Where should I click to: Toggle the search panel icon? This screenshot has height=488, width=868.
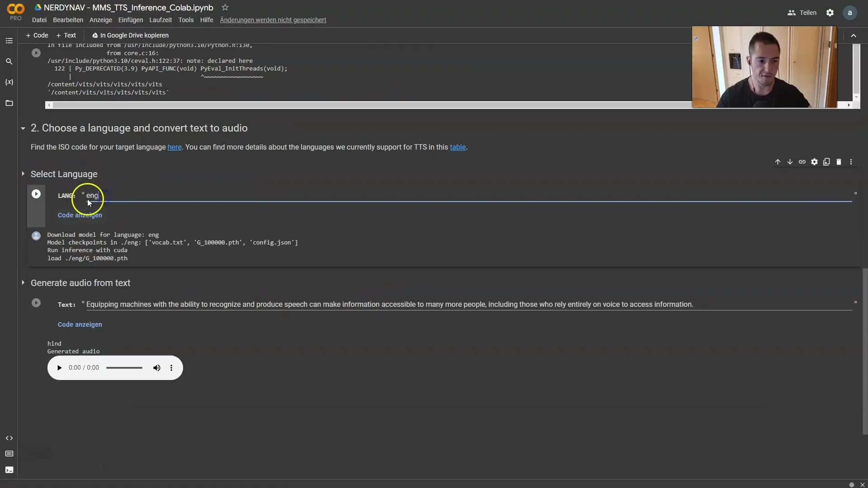(9, 61)
